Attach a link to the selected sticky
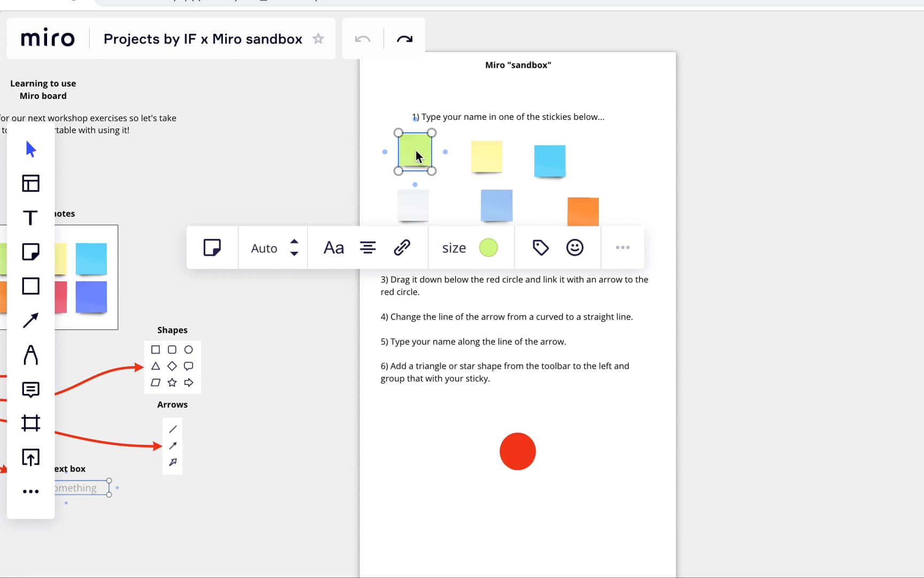The width and height of the screenshot is (924, 578). 403,247
